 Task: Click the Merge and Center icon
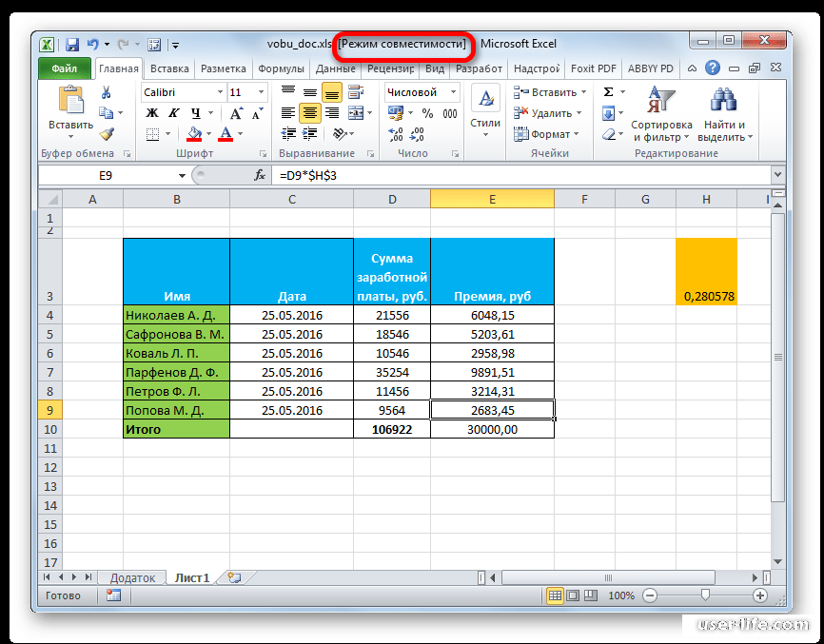tap(356, 113)
